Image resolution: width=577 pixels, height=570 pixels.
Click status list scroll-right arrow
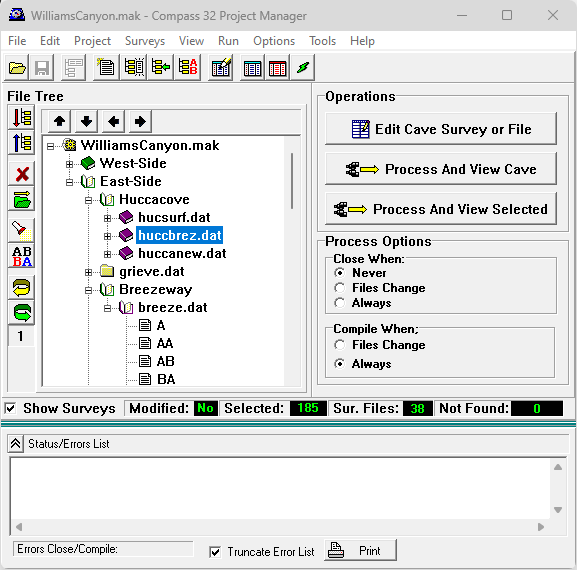[x=541, y=527]
